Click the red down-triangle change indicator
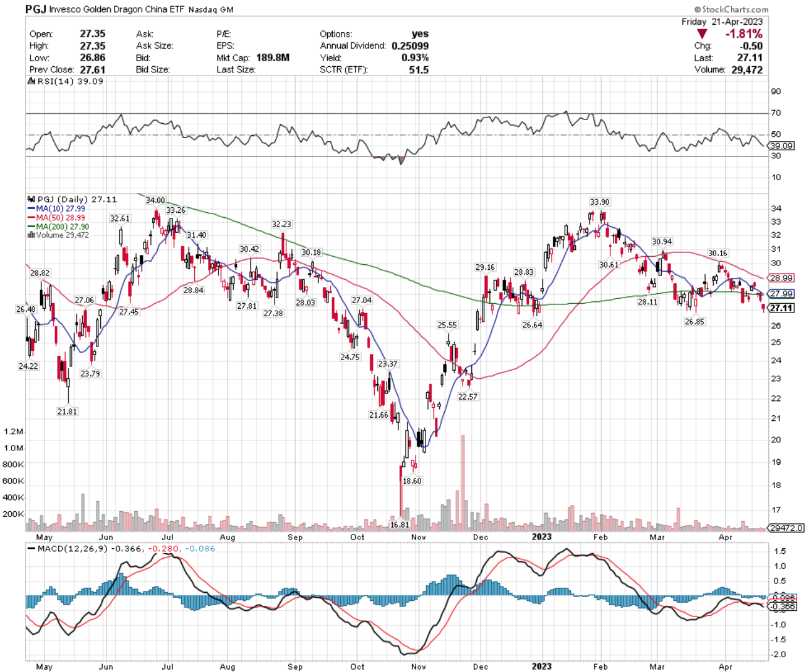 click(x=701, y=33)
